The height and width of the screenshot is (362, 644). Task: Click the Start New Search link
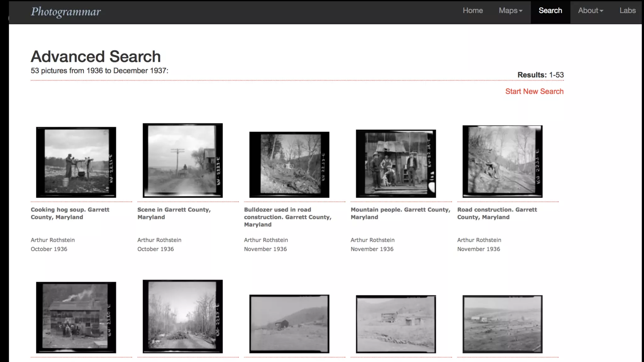[x=534, y=91]
